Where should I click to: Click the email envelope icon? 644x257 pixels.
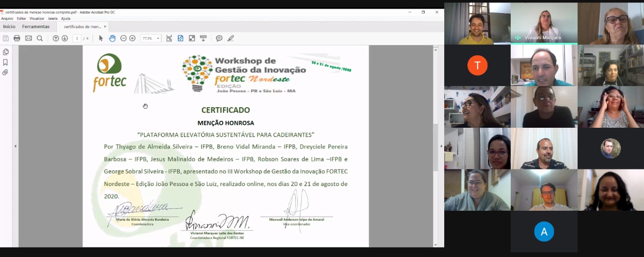coord(28,38)
